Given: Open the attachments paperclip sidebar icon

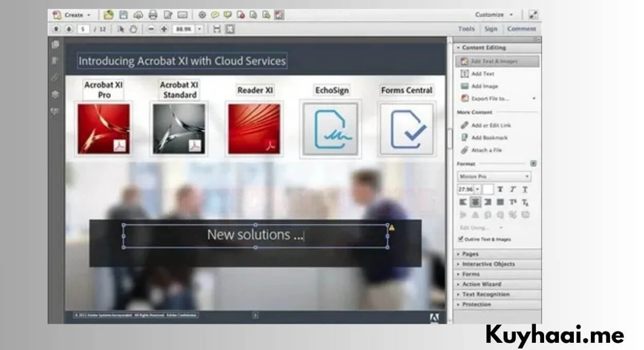Looking at the screenshot, I should [55, 78].
